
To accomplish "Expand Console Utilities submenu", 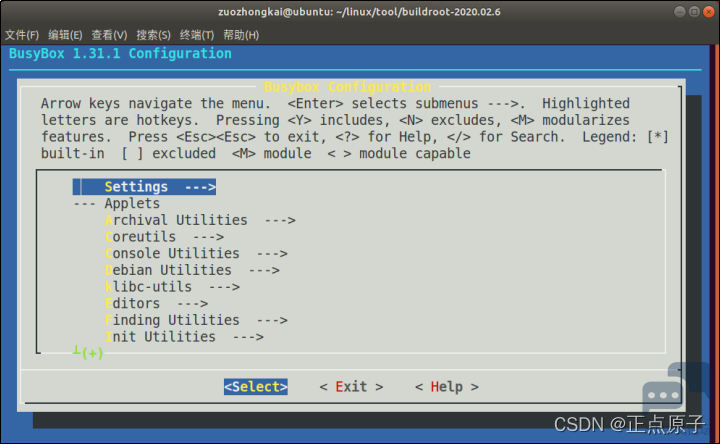I will [x=196, y=253].
